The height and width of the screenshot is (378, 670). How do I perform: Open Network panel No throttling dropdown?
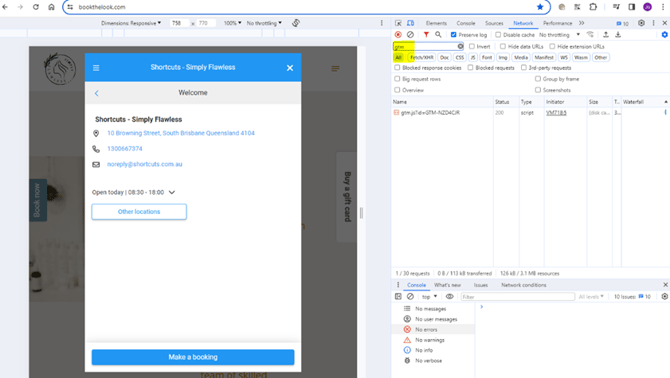tap(559, 35)
